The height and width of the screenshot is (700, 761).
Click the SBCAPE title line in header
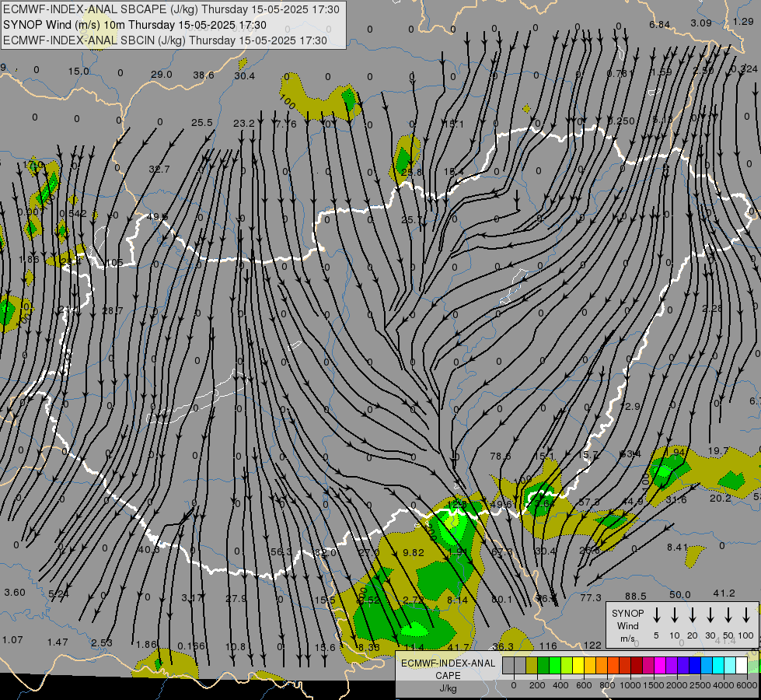pos(171,9)
